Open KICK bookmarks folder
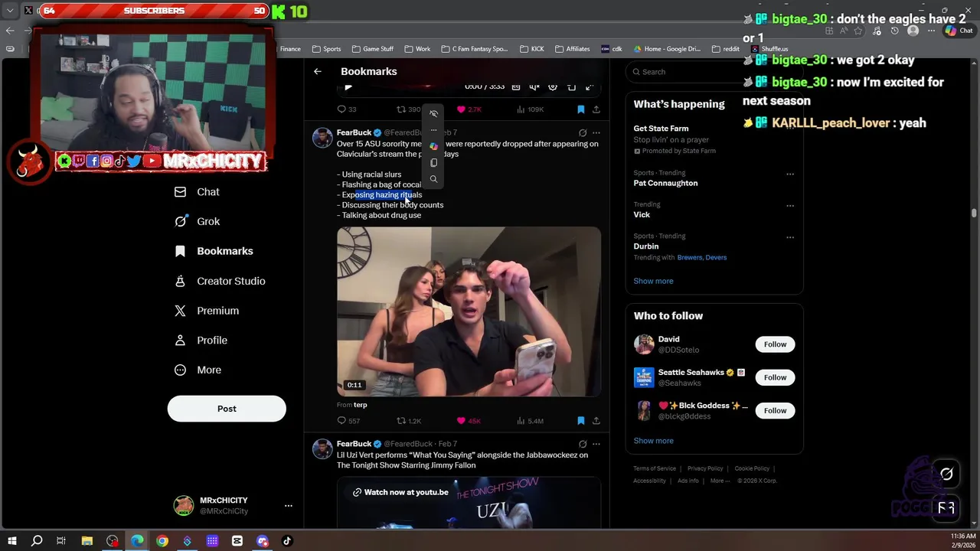 click(x=531, y=49)
